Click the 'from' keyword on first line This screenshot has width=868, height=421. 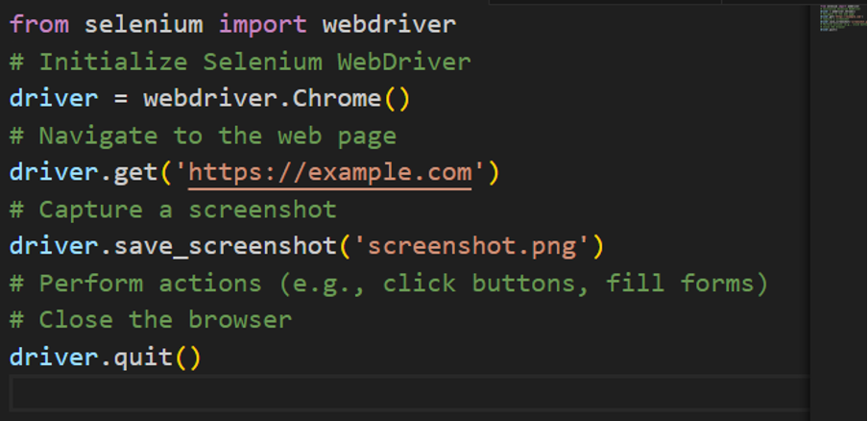click(39, 24)
